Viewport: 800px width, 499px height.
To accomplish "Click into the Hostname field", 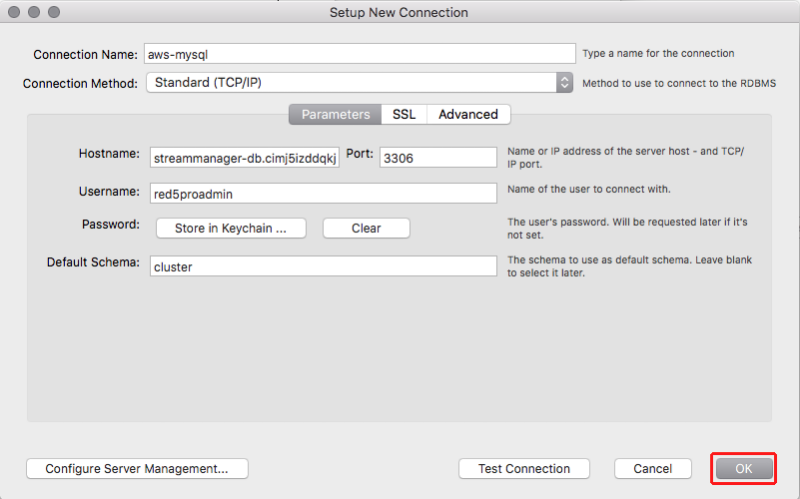I will (244, 158).
